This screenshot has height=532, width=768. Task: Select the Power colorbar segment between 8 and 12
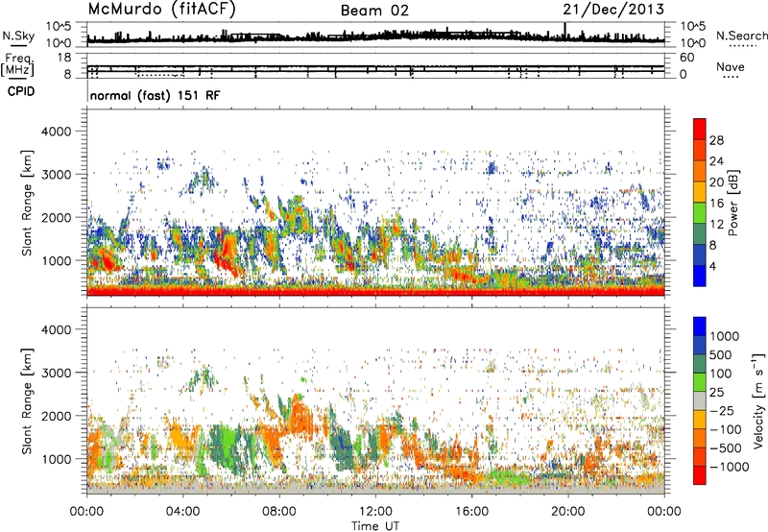[x=700, y=233]
